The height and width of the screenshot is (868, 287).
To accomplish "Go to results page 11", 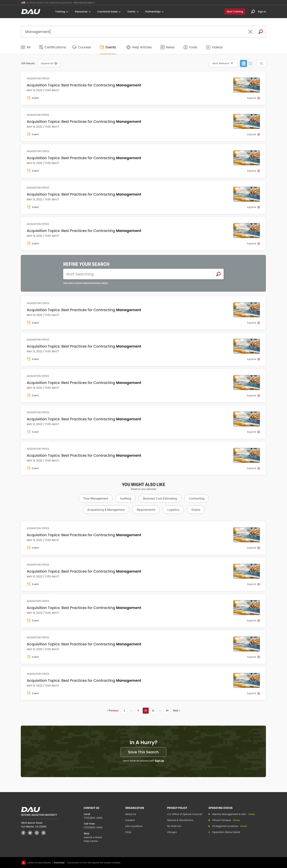I will (153, 710).
